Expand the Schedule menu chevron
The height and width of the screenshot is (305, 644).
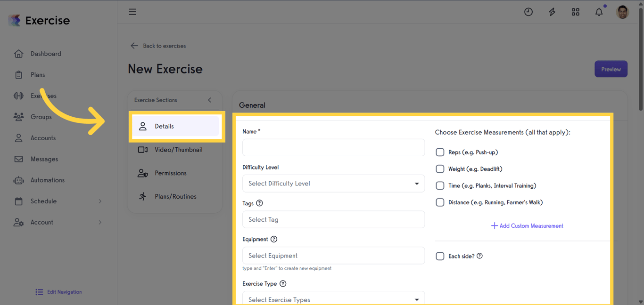pos(100,201)
